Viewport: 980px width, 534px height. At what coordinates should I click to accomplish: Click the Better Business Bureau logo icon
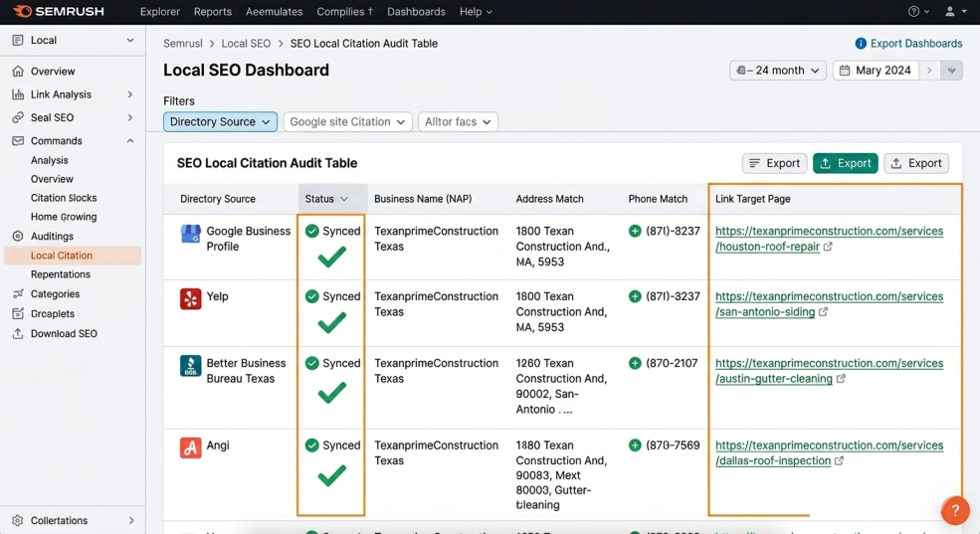tap(191, 365)
